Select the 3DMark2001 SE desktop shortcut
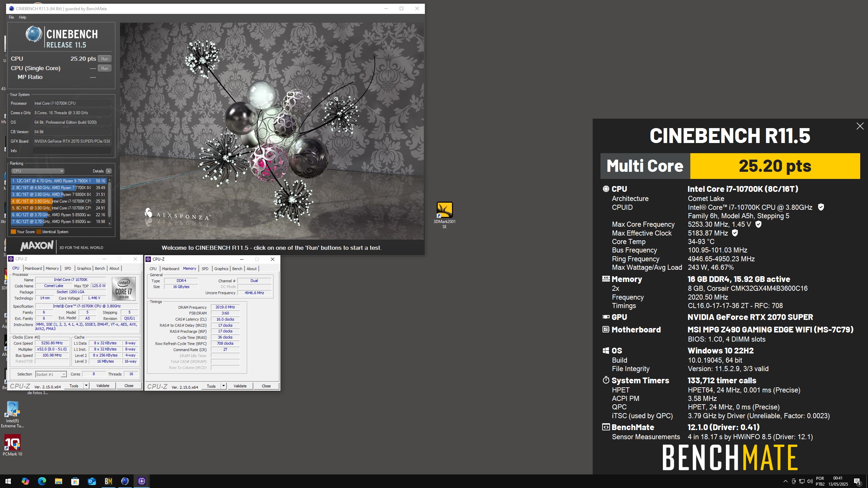Image resolution: width=868 pixels, height=488 pixels. click(445, 215)
